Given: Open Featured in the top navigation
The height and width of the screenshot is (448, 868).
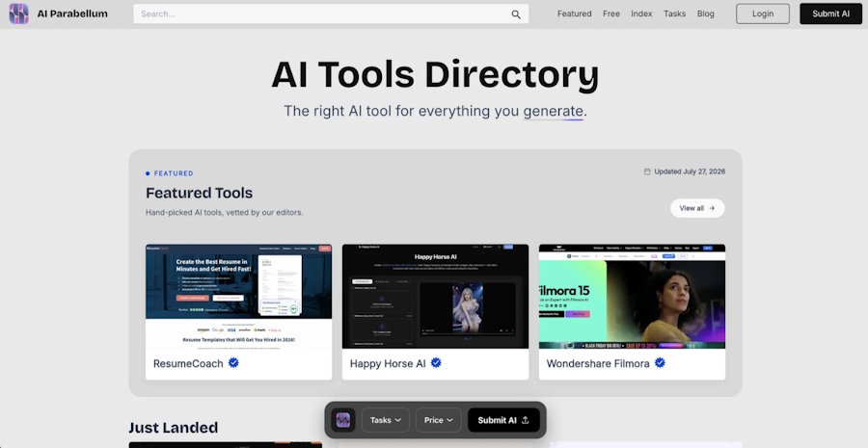Looking at the screenshot, I should (574, 13).
